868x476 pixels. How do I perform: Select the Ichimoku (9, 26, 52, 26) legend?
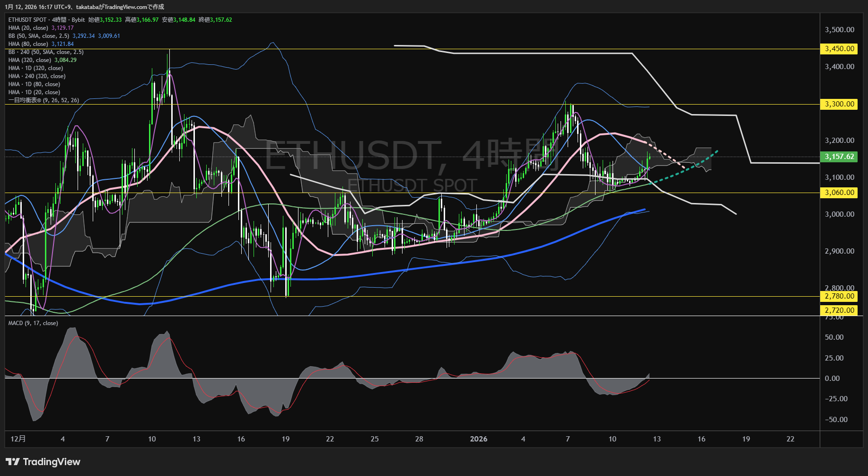coord(44,100)
